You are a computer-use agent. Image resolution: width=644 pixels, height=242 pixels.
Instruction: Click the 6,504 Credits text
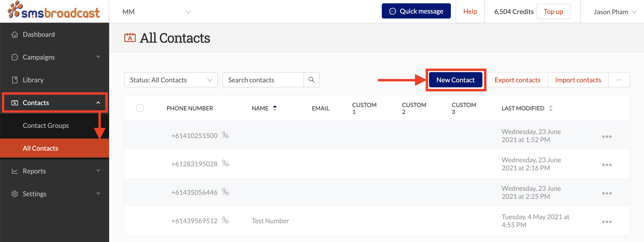(514, 11)
